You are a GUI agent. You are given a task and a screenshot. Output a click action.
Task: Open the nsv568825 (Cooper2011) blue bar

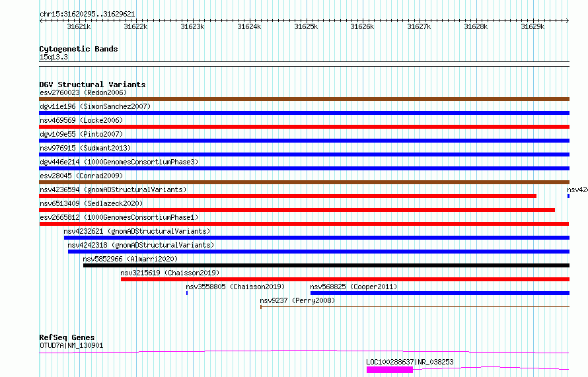(x=440, y=293)
